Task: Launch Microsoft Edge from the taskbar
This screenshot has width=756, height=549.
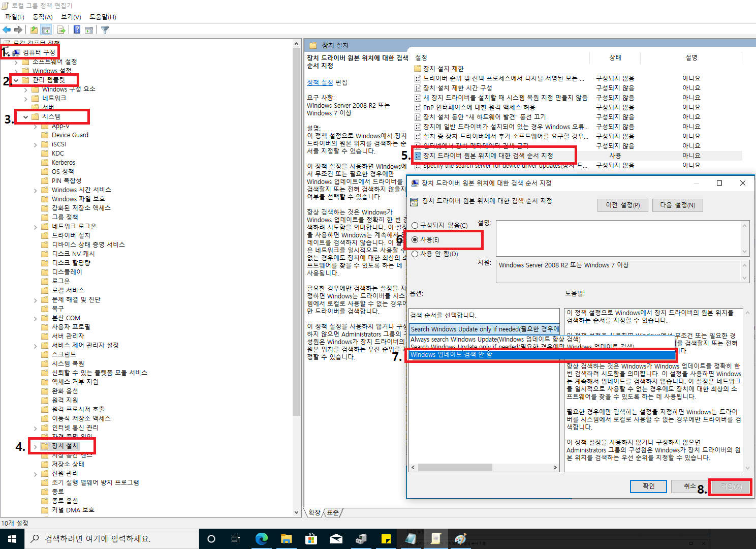Action: pyautogui.click(x=261, y=539)
